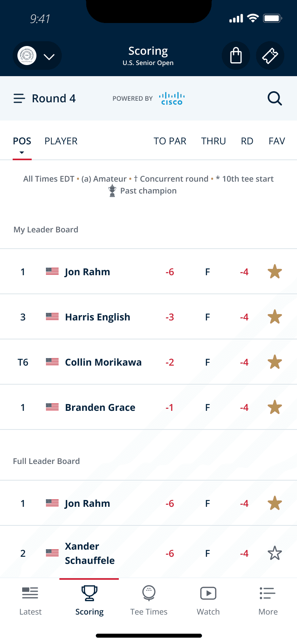
Task: Open Jon Rahm in Full Leader Board
Action: coord(148,503)
